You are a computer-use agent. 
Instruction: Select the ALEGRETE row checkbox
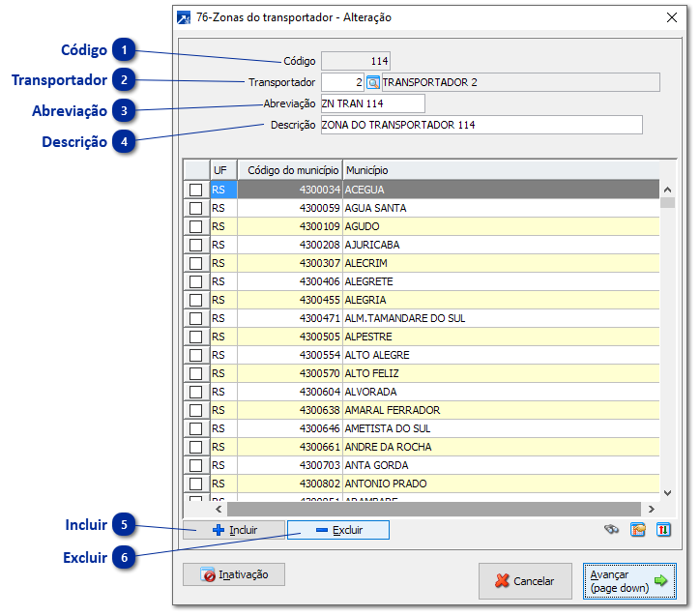(195, 281)
